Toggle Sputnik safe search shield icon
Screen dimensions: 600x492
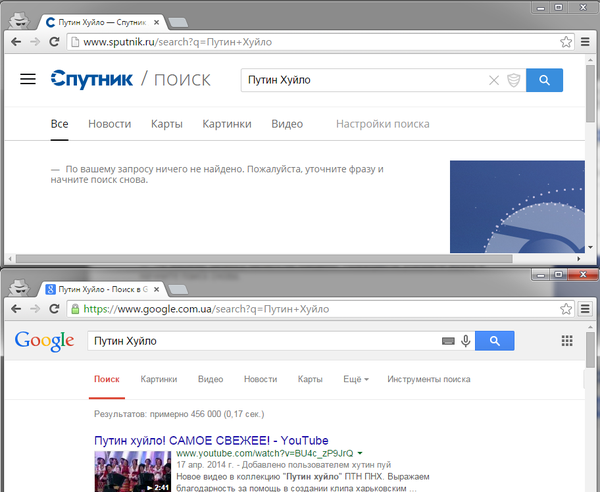(514, 80)
